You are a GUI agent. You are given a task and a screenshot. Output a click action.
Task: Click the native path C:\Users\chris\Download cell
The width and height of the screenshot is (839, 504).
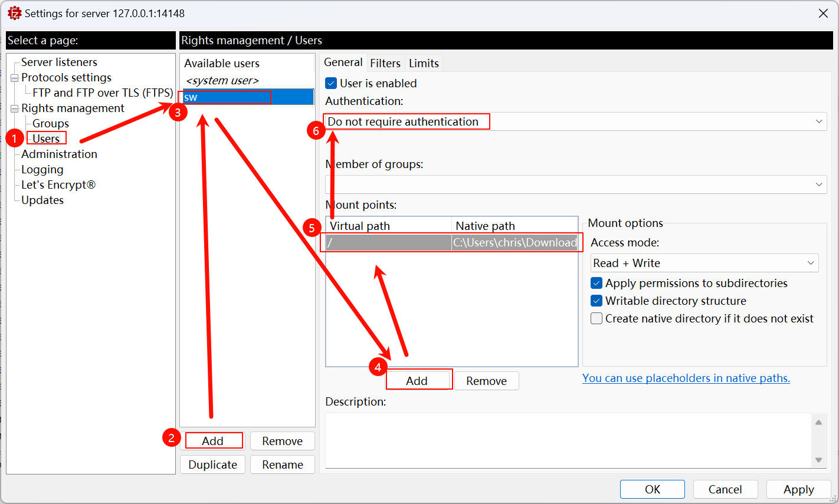(x=514, y=242)
